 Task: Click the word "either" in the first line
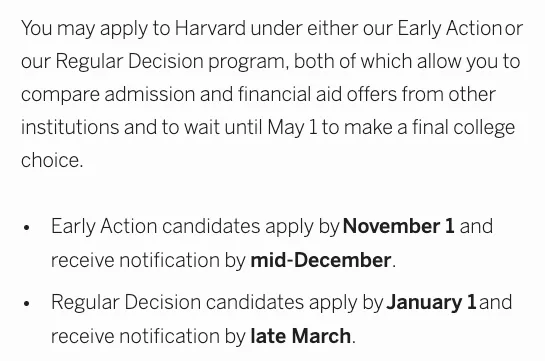point(332,28)
